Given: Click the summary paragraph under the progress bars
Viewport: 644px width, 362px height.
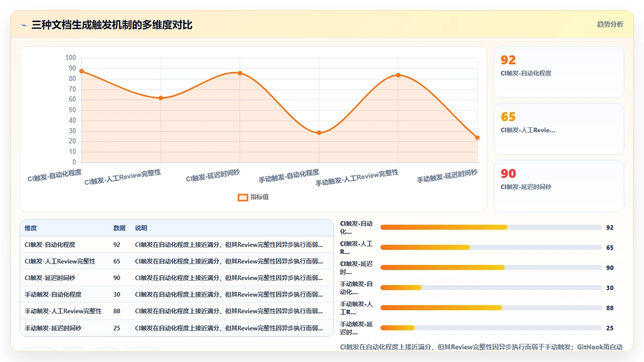Looking at the screenshot, I should pyautogui.click(x=481, y=347).
